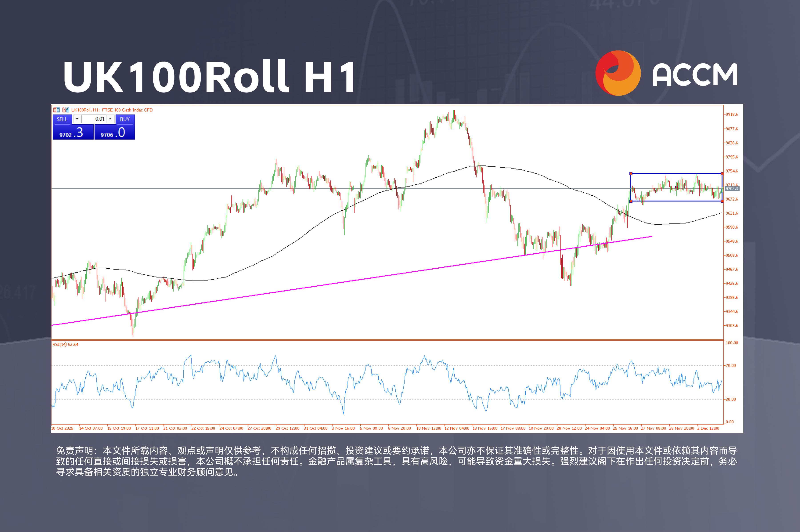
Task: Click the 9303.6 price axis label
Action: pos(732,326)
